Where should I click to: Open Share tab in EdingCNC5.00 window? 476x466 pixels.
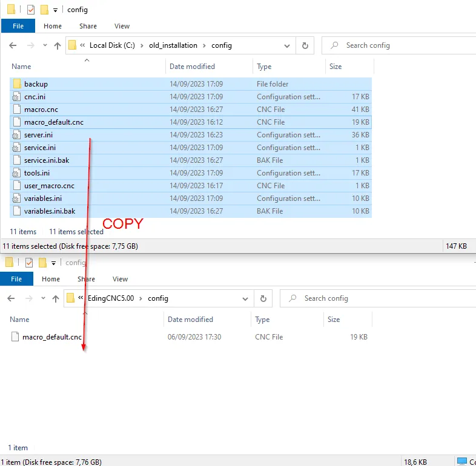(x=86, y=279)
